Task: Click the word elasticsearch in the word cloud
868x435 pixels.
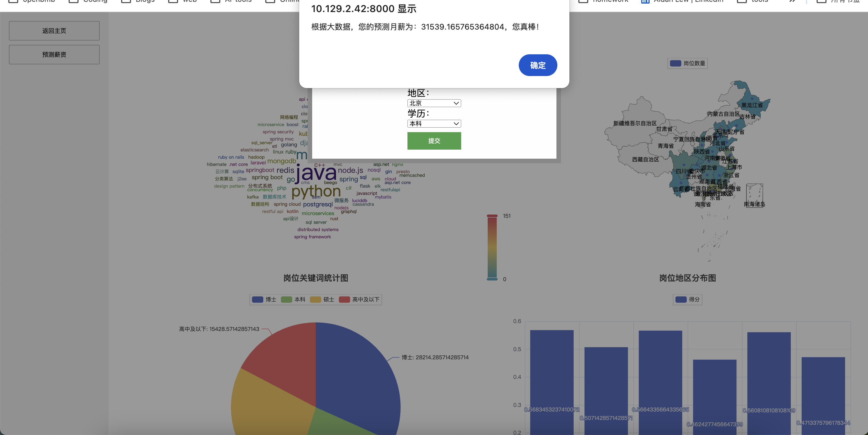Action: coord(255,150)
